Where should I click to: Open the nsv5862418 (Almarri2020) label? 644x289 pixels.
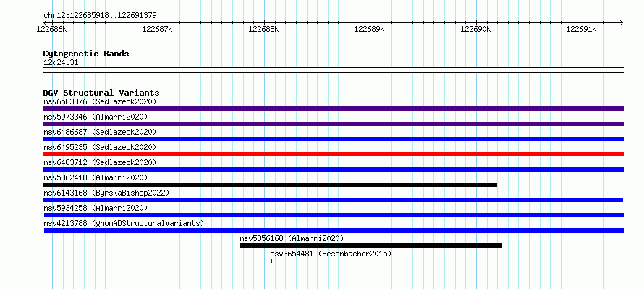click(x=96, y=177)
